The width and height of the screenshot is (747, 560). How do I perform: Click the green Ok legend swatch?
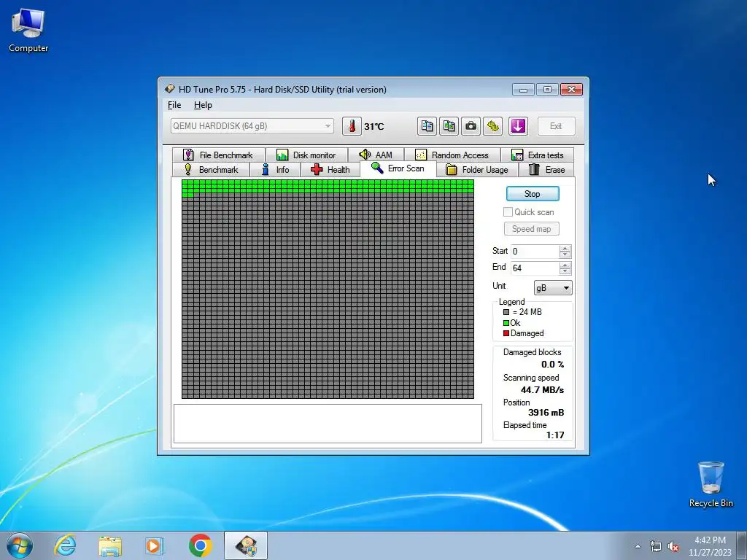click(x=506, y=323)
